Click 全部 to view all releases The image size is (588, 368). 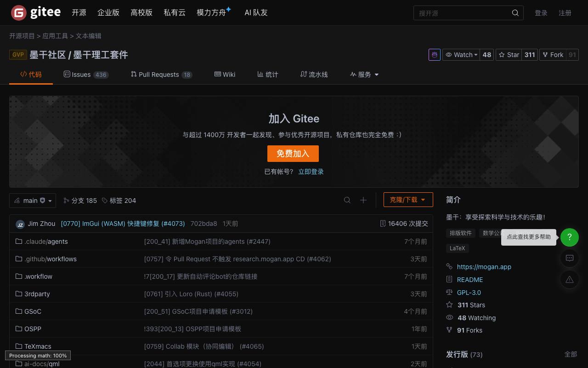[571, 354]
